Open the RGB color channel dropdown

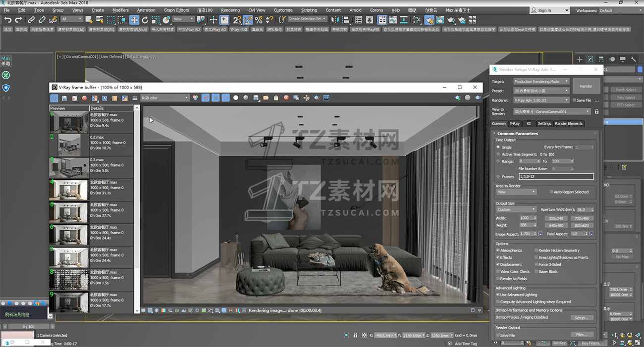pos(165,98)
